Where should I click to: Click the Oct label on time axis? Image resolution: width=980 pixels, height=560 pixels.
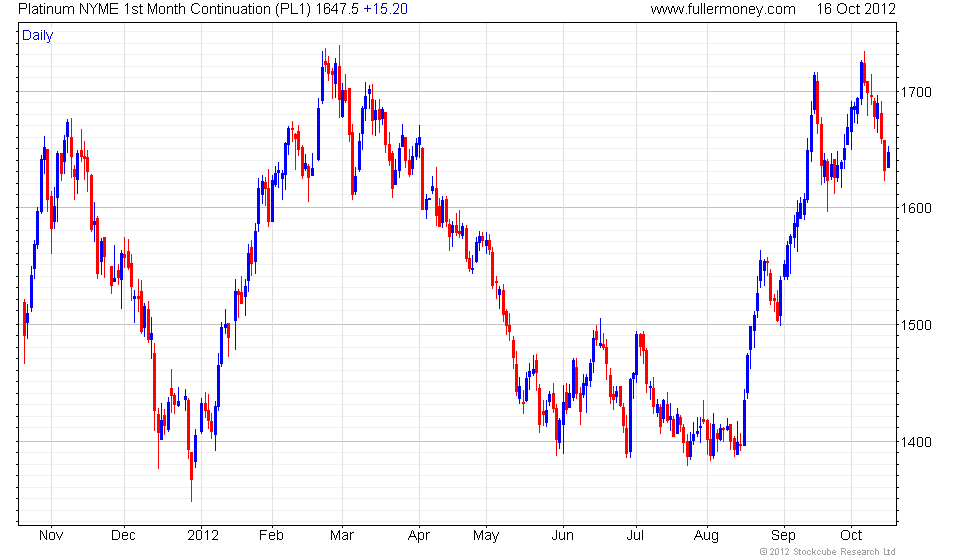click(x=851, y=536)
